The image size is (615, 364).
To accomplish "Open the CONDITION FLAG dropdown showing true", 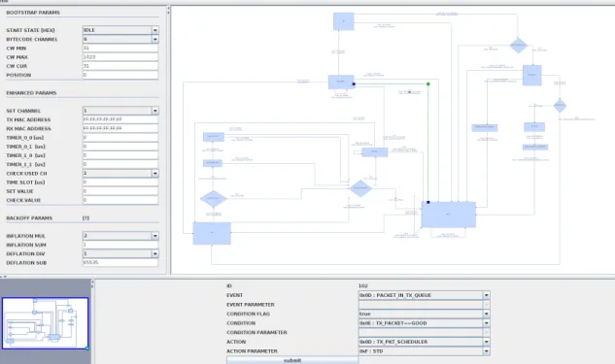I will pyautogui.click(x=424, y=314).
